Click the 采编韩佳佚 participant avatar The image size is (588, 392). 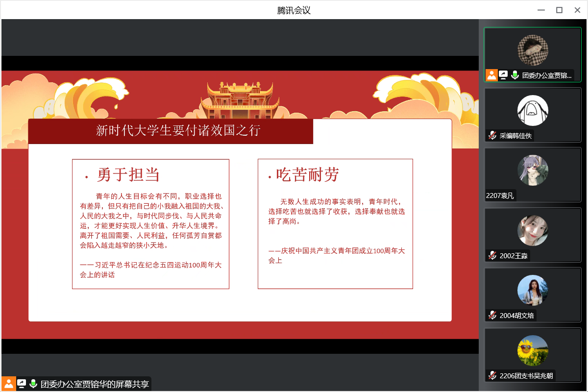pos(533,110)
